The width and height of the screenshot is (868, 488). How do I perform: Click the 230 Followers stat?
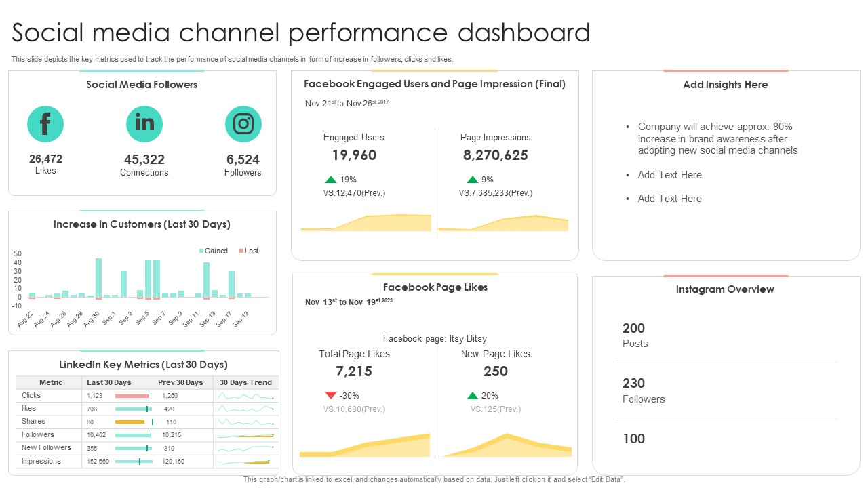644,390
